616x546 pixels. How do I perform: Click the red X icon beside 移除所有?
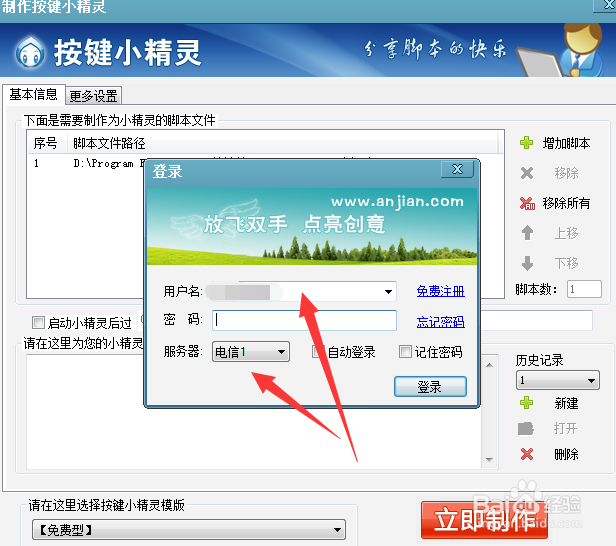(x=527, y=203)
